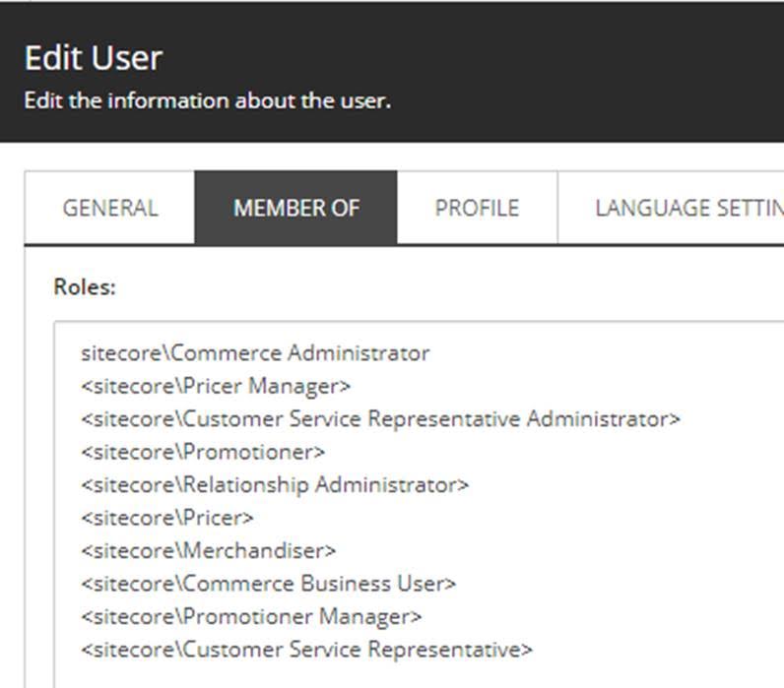
Task: Select the sitecore\Pricer Manager role entry
Action: 216,386
